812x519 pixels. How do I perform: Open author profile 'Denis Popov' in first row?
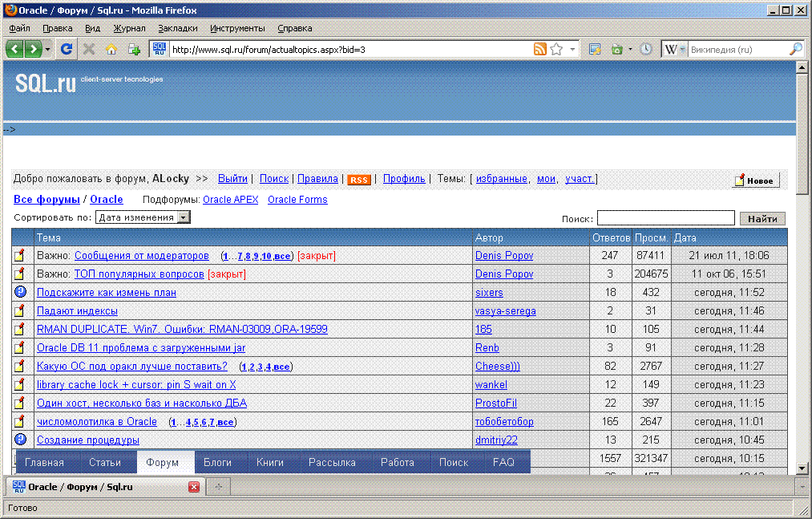click(x=504, y=256)
